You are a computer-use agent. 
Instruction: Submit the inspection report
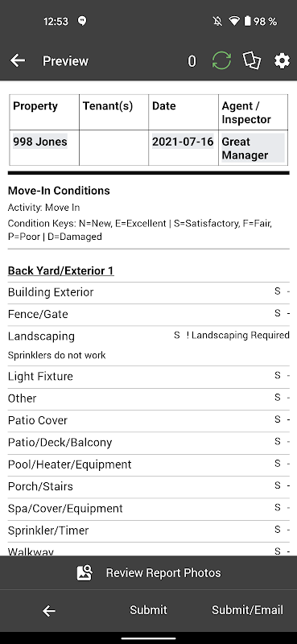pos(148,610)
